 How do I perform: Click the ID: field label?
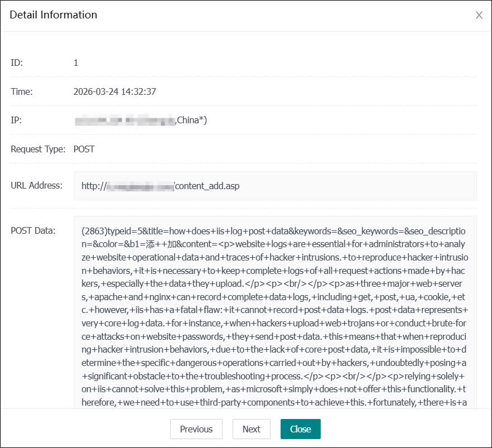tap(15, 62)
